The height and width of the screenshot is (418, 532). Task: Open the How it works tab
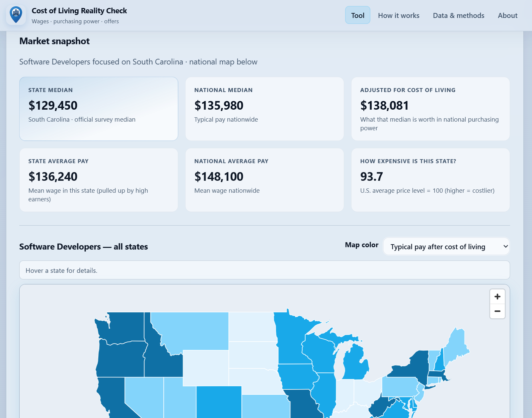[x=399, y=15]
